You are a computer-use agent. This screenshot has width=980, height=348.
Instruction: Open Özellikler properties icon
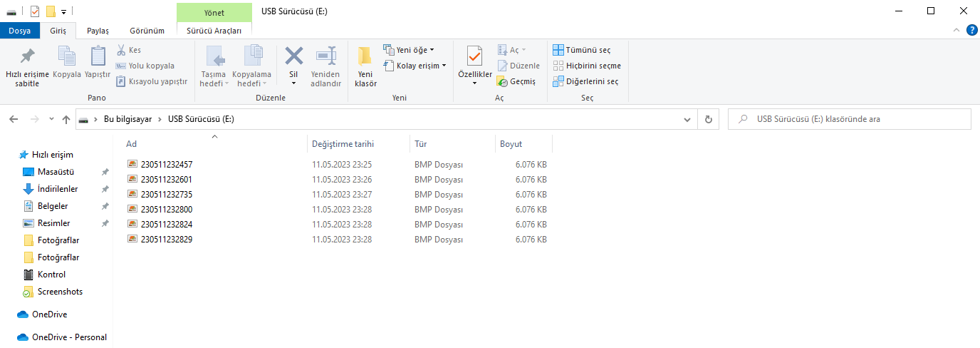(474, 57)
